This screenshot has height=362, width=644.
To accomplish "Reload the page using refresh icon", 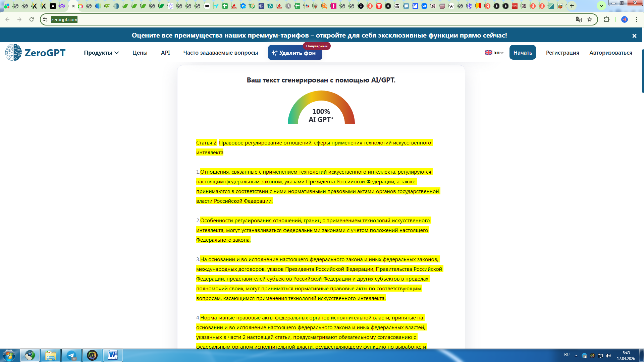I will (32, 19).
